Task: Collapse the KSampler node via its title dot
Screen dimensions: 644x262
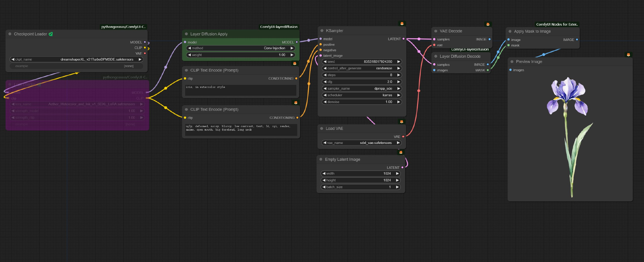Action: pyautogui.click(x=322, y=31)
